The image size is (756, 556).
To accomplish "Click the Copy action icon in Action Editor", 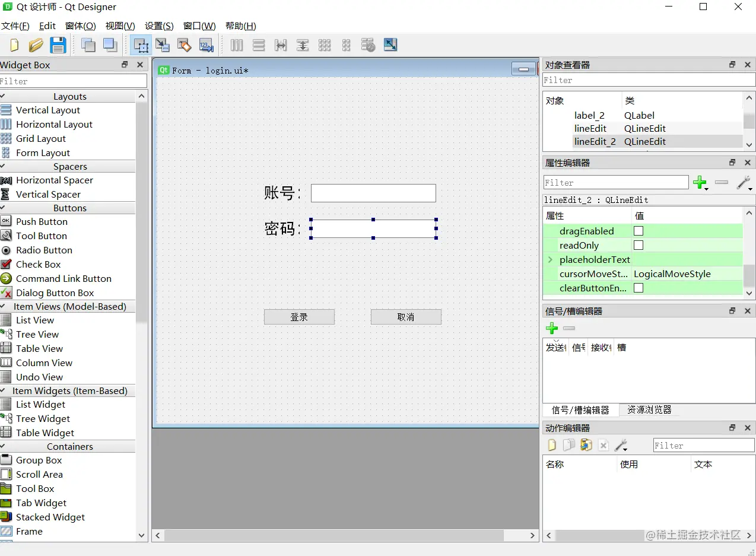I will tap(569, 445).
